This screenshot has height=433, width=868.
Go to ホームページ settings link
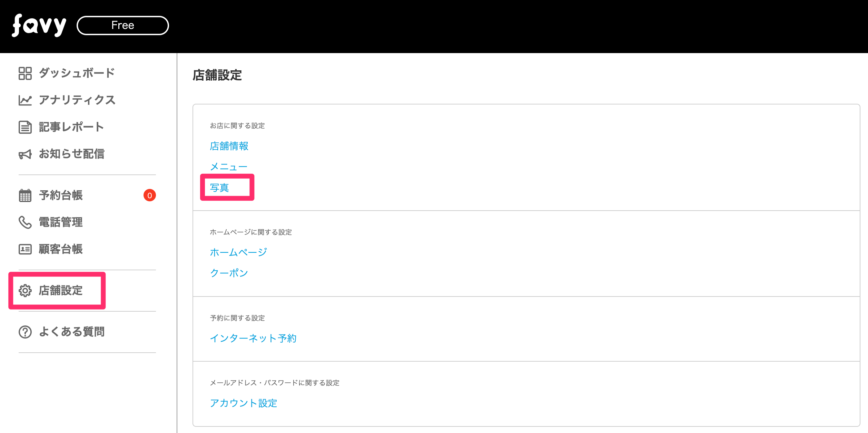tap(238, 252)
